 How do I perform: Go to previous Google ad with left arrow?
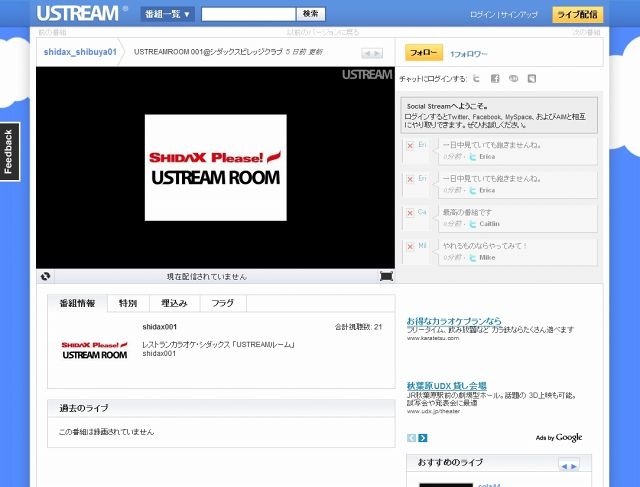click(x=411, y=438)
